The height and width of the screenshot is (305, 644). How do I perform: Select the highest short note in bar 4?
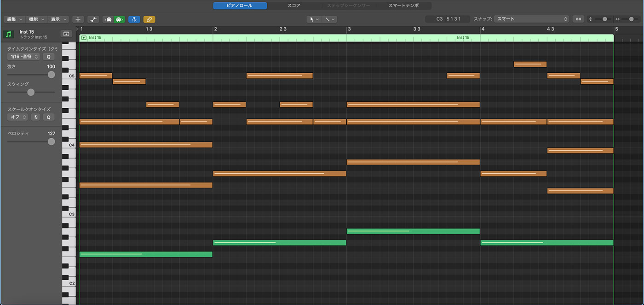coord(530,65)
